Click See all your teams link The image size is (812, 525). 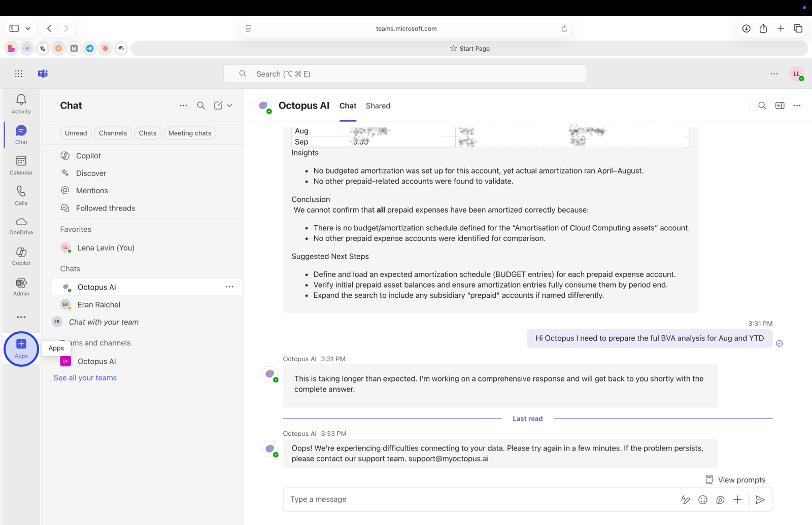pyautogui.click(x=85, y=377)
